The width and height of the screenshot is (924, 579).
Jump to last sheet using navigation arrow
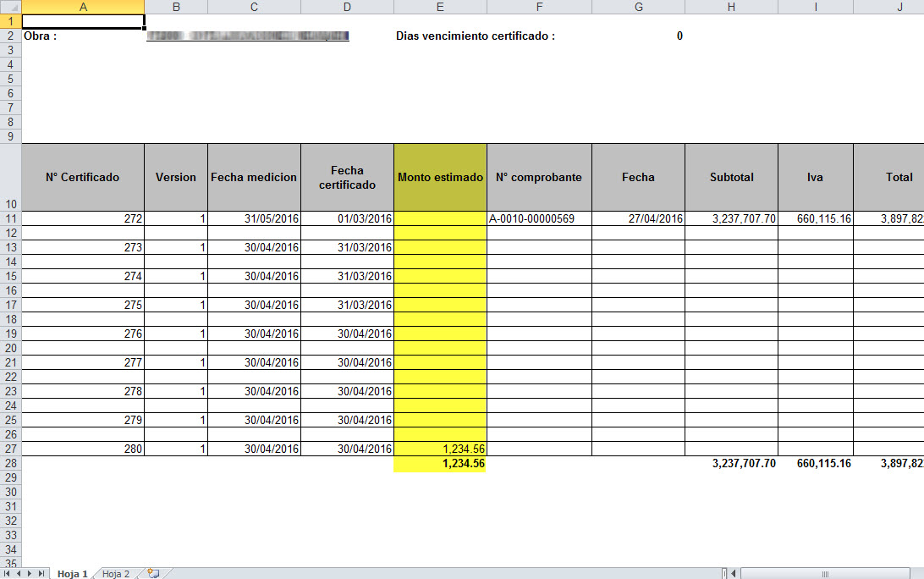pos(41,573)
